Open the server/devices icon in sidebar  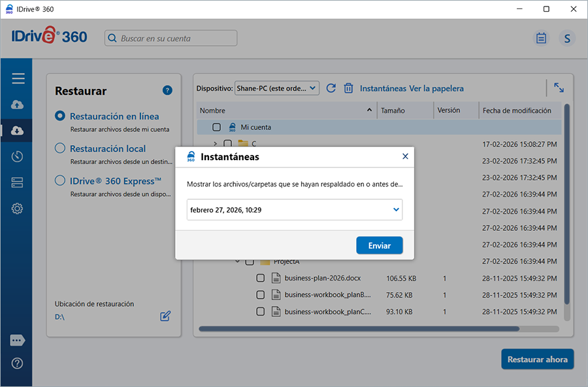tap(18, 182)
